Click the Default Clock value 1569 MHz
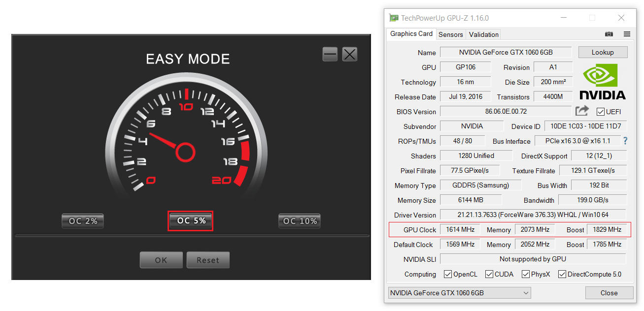This screenshot has width=644, height=311. pyautogui.click(x=460, y=244)
